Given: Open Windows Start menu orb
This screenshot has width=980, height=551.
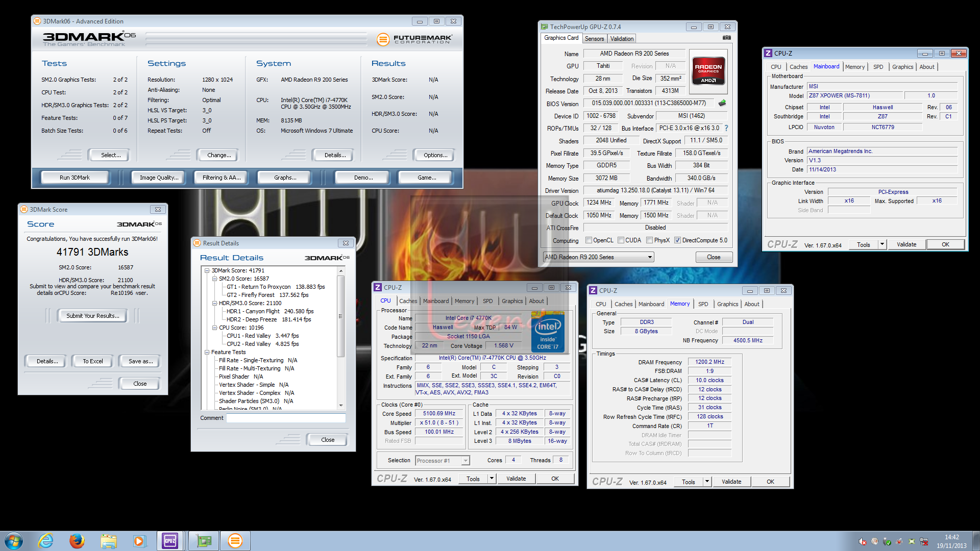Looking at the screenshot, I should (x=14, y=541).
